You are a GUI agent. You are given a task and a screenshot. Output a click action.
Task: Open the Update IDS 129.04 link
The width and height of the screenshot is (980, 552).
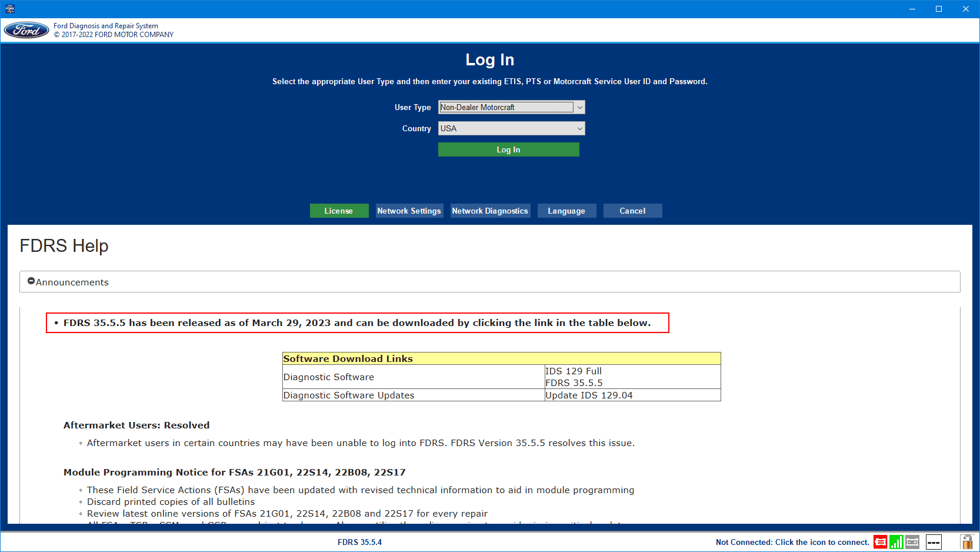[589, 395]
